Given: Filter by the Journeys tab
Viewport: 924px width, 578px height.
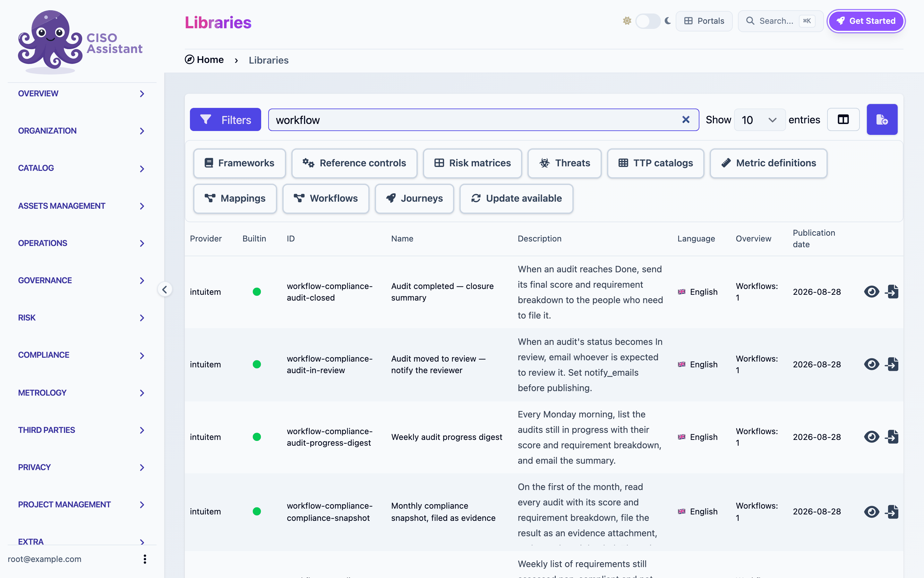Looking at the screenshot, I should tap(414, 198).
